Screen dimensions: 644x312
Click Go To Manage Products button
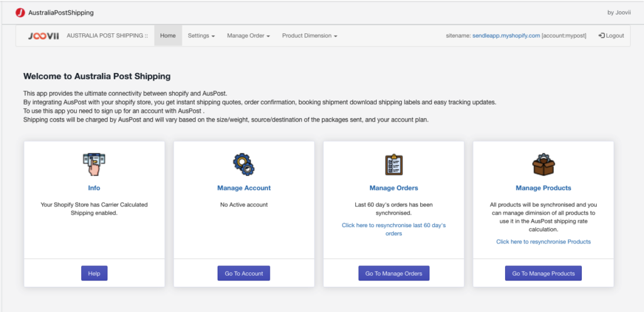(x=543, y=274)
